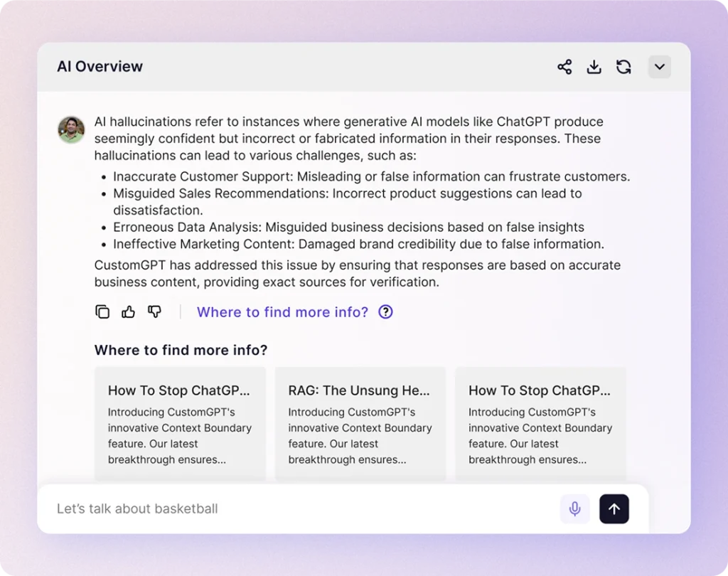Click the 'AI hallucinations refer to instances' paragraph
Screen dimensions: 728x576
[348, 139]
